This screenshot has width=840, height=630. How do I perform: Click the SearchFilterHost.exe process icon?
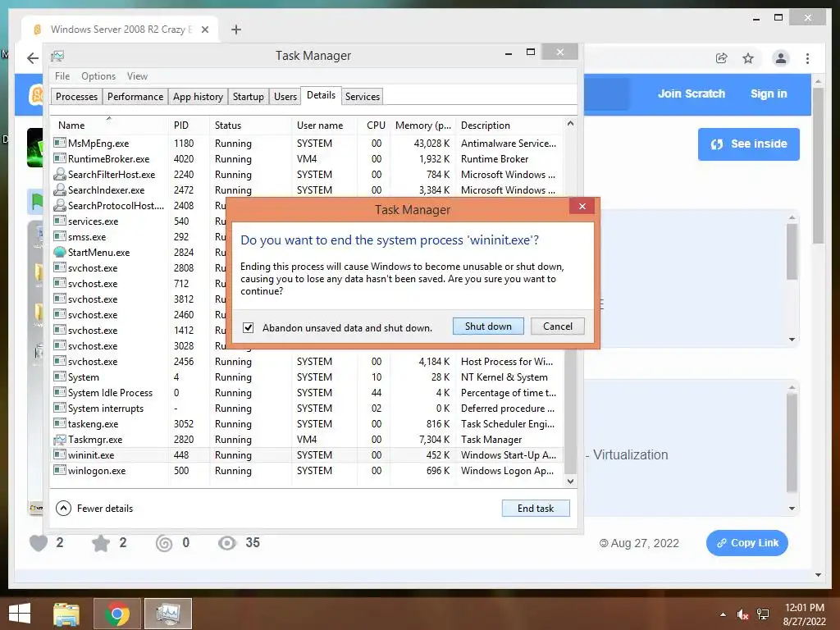coord(59,174)
